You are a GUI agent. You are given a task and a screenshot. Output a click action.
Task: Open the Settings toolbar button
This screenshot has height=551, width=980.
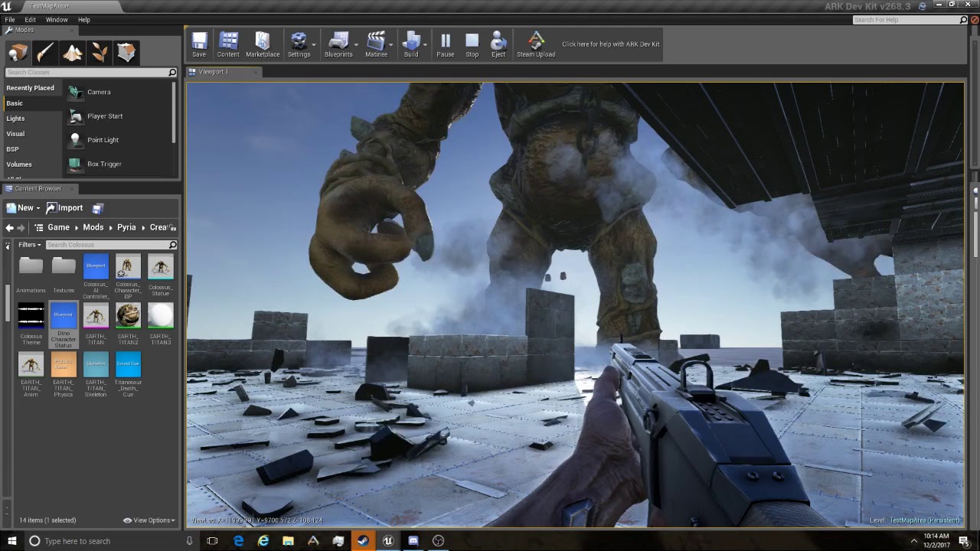click(x=299, y=44)
